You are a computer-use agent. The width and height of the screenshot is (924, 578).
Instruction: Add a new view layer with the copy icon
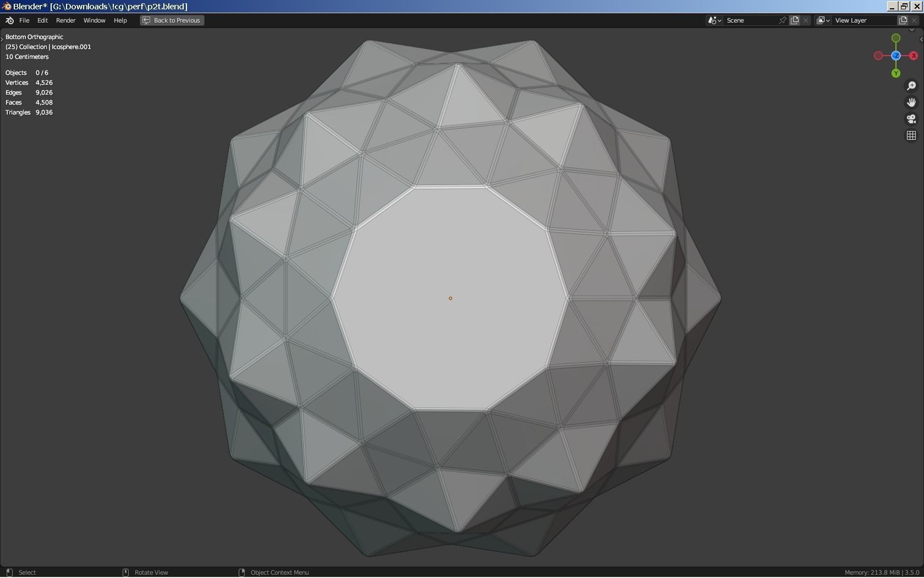pos(903,20)
